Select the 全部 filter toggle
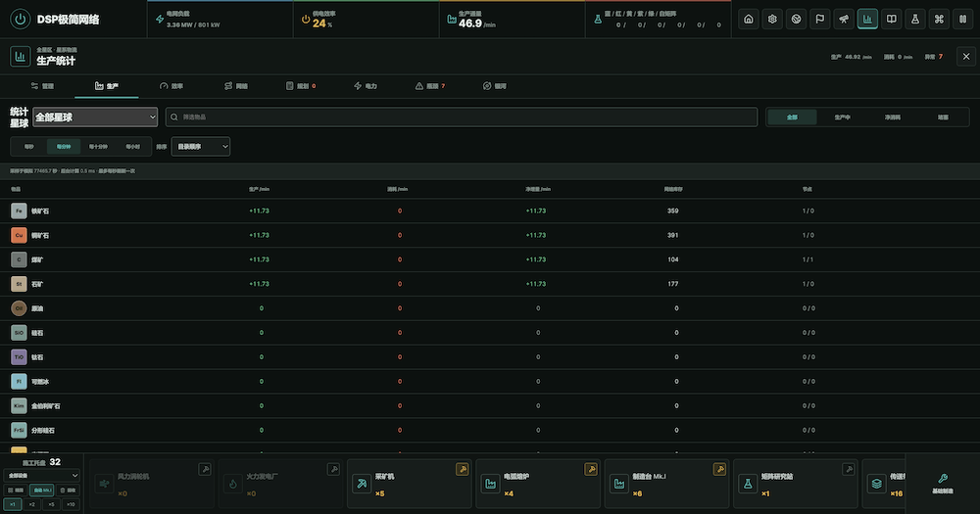This screenshot has width=980, height=514. point(792,117)
